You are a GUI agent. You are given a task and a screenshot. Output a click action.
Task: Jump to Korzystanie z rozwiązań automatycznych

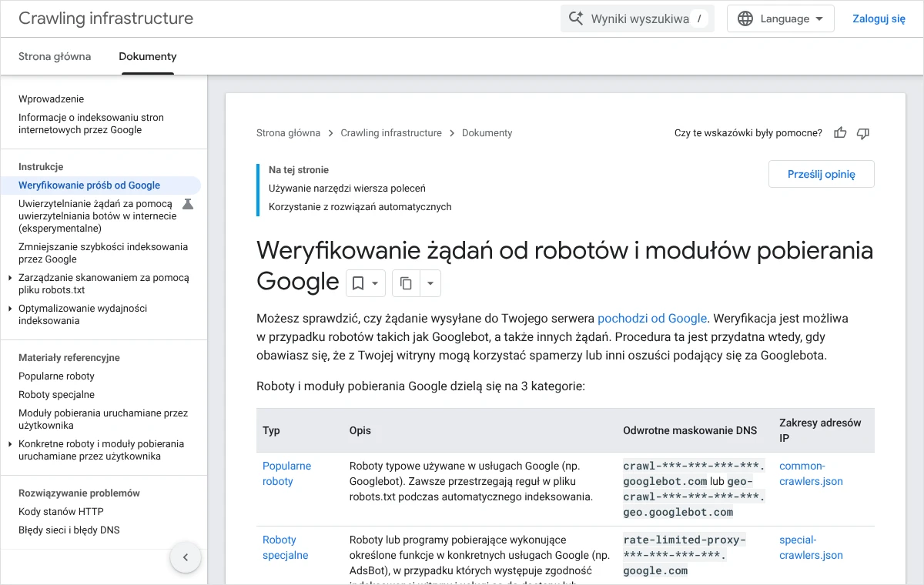tap(360, 207)
